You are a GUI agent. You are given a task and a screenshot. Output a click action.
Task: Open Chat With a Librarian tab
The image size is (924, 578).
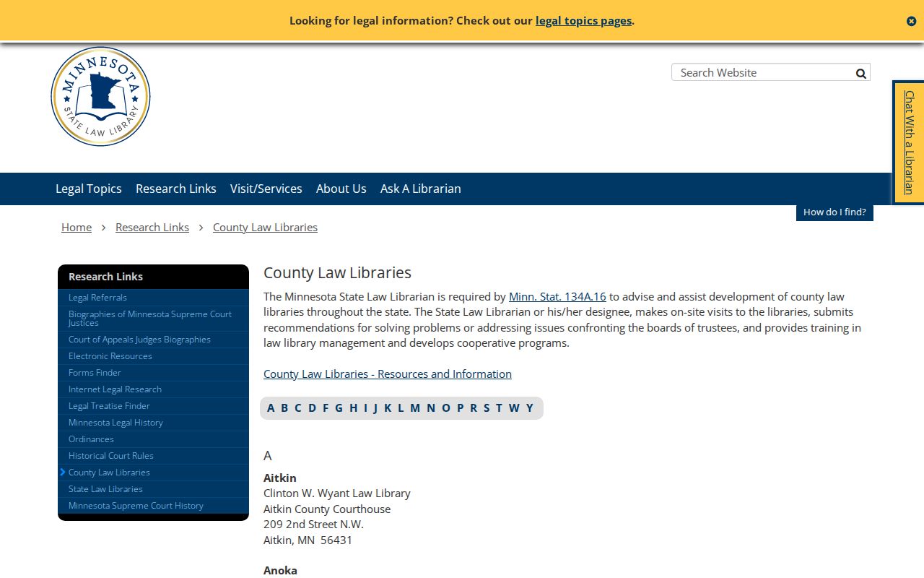tap(909, 142)
